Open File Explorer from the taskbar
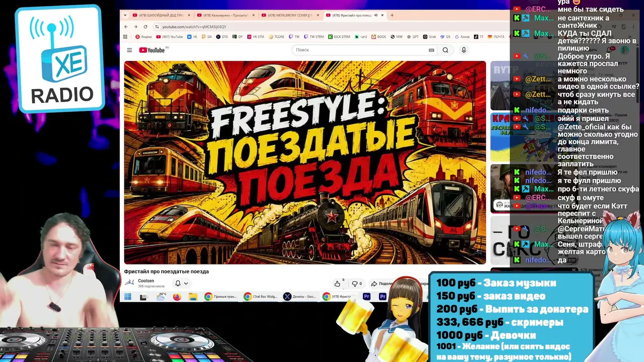 [x=193, y=297]
